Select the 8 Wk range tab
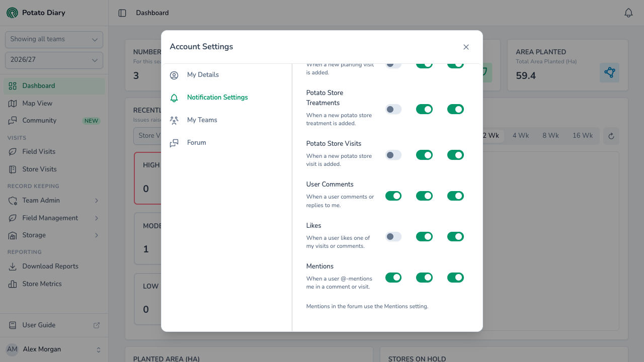 tap(550, 136)
